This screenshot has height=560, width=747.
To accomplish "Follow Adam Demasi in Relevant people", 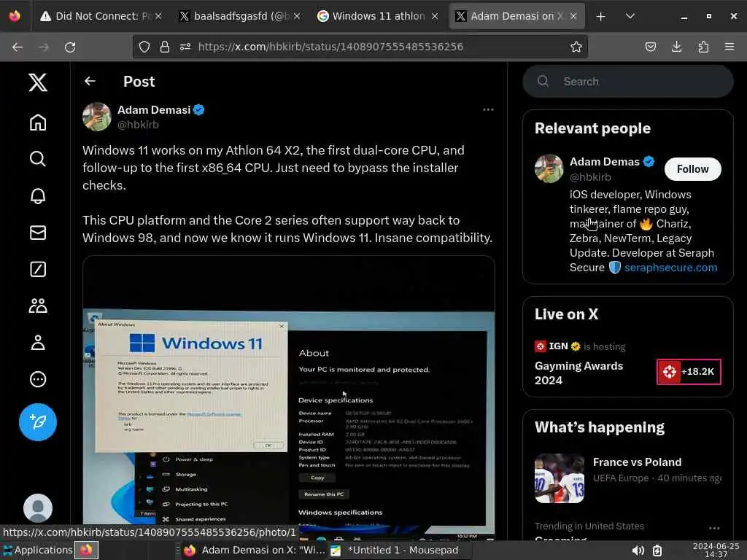I will [693, 169].
